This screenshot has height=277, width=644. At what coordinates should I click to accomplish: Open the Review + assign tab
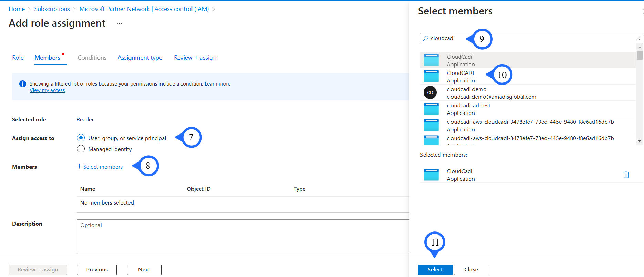tap(195, 58)
